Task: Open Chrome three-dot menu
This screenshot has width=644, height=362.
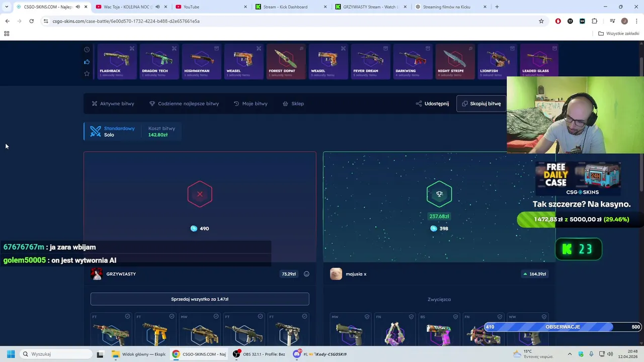Action: (x=636, y=21)
